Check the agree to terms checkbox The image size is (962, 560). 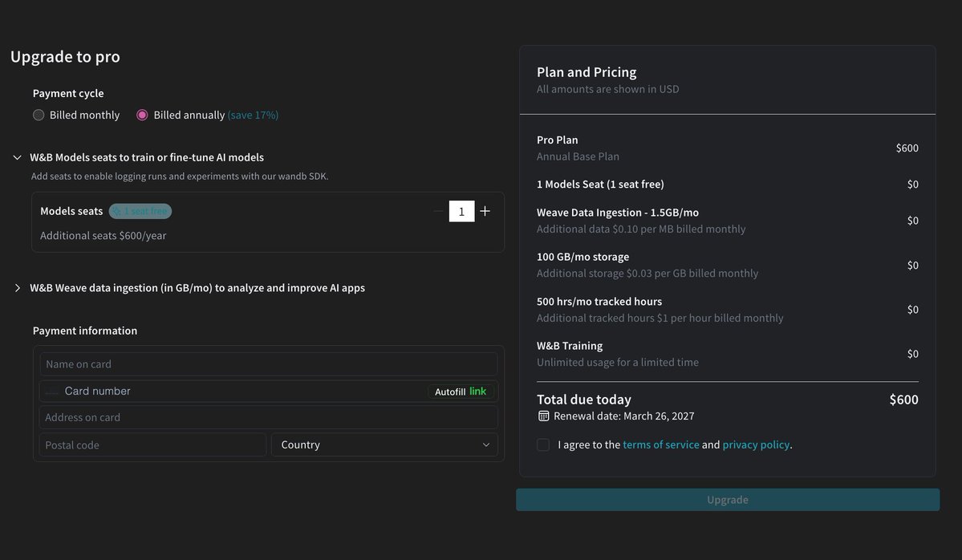pos(543,444)
